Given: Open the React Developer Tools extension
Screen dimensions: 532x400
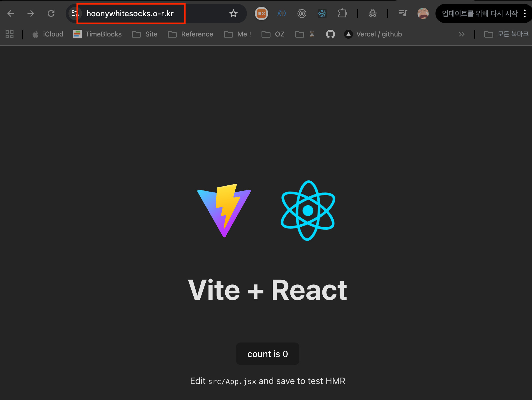Looking at the screenshot, I should [x=322, y=13].
